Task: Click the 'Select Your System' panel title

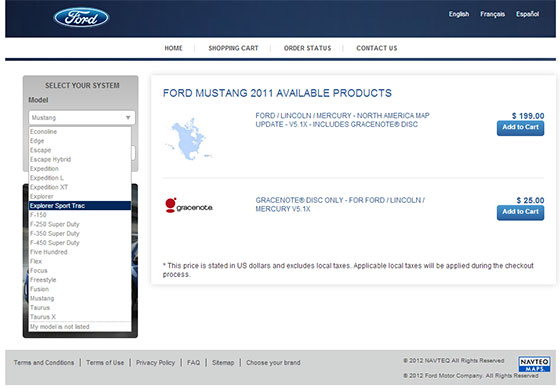Action: coord(82,85)
